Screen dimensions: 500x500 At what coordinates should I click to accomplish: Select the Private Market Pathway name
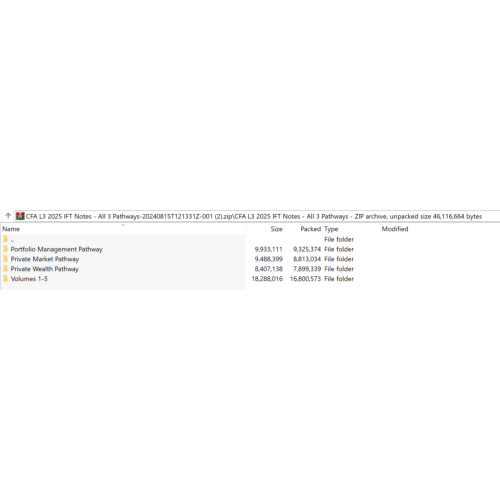click(x=45, y=259)
